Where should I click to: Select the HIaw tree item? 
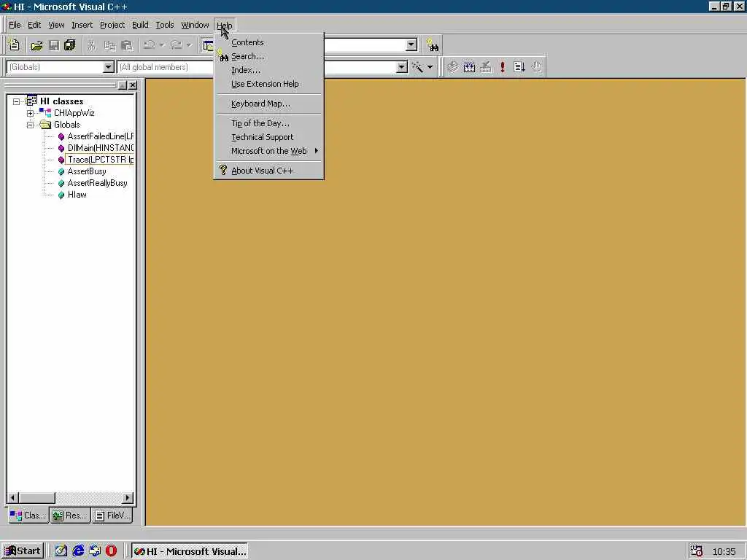[x=77, y=195]
